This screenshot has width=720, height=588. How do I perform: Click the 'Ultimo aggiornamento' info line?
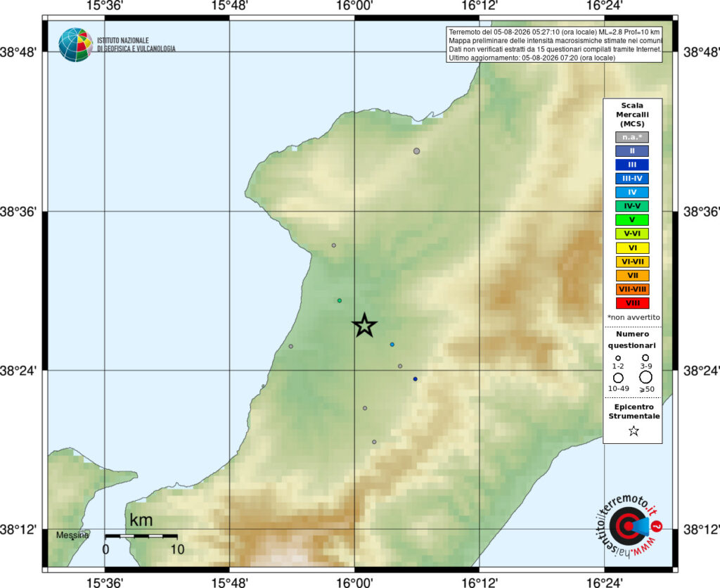[532, 58]
